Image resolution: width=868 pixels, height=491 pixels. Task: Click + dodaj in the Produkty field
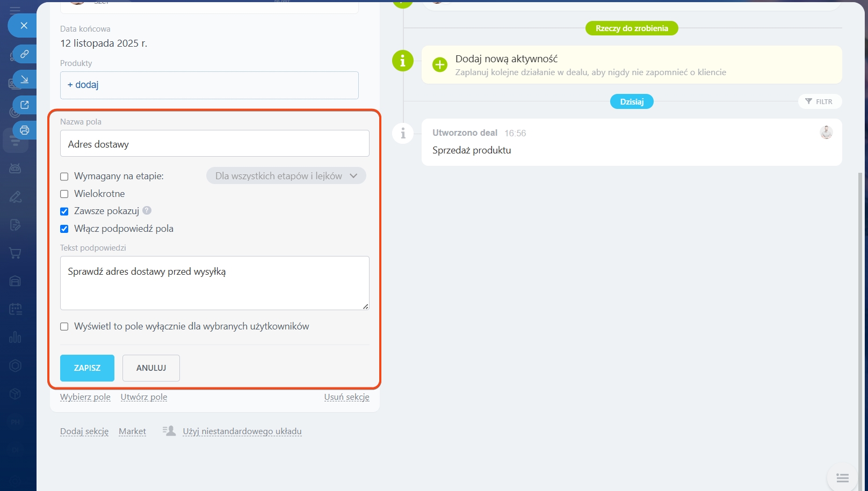83,85
